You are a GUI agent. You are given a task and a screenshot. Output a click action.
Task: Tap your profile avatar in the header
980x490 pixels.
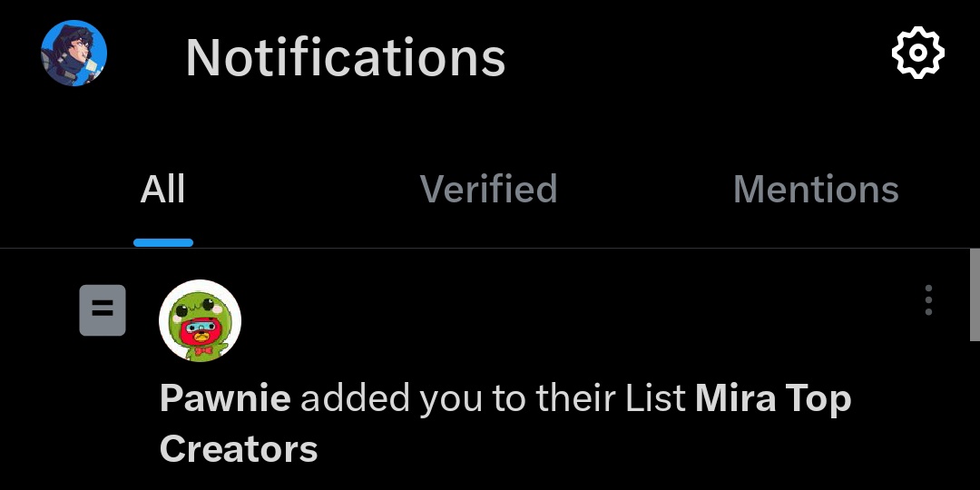(x=74, y=54)
